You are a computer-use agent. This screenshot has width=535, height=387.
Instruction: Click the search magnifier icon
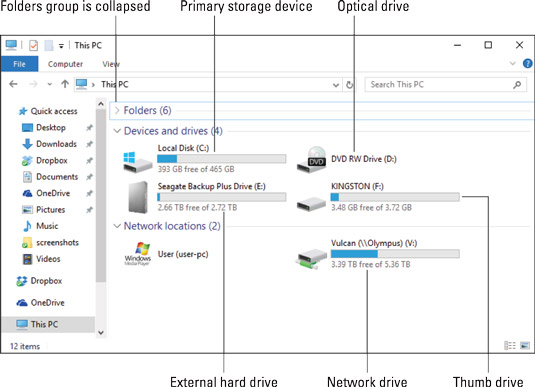517,85
